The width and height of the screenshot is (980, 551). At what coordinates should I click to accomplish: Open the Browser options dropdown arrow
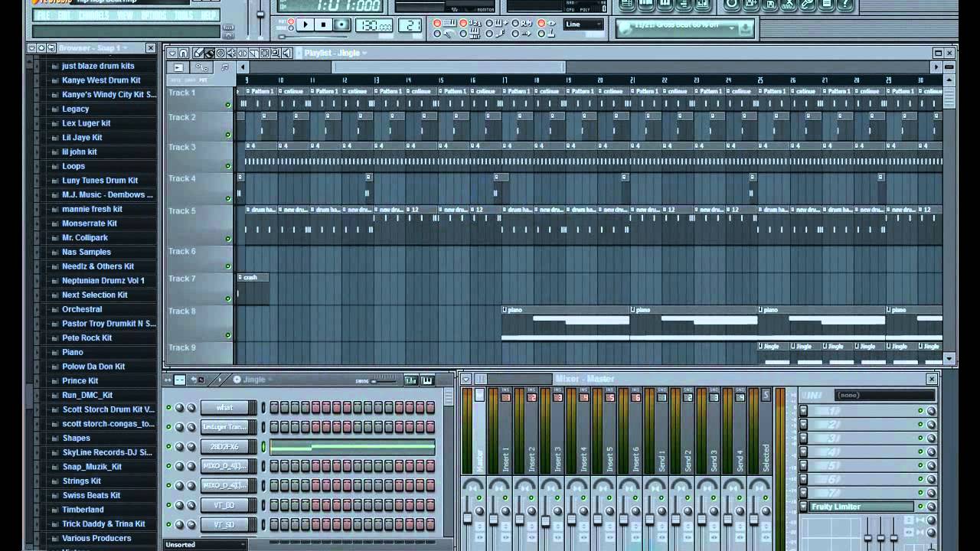click(31, 47)
